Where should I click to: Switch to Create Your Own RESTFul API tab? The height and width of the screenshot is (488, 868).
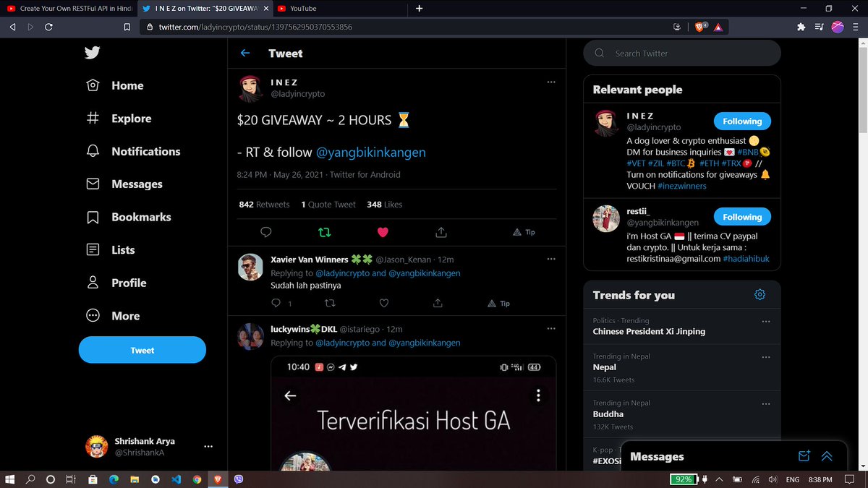pos(70,9)
